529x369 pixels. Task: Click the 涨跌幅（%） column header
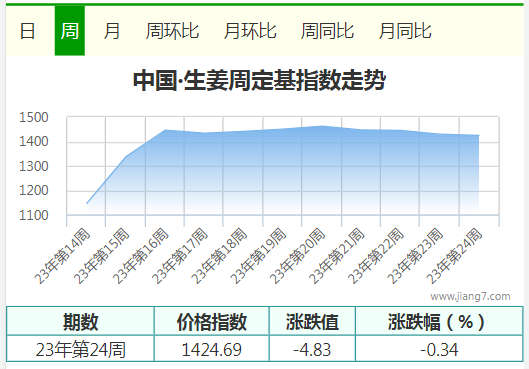point(439,321)
